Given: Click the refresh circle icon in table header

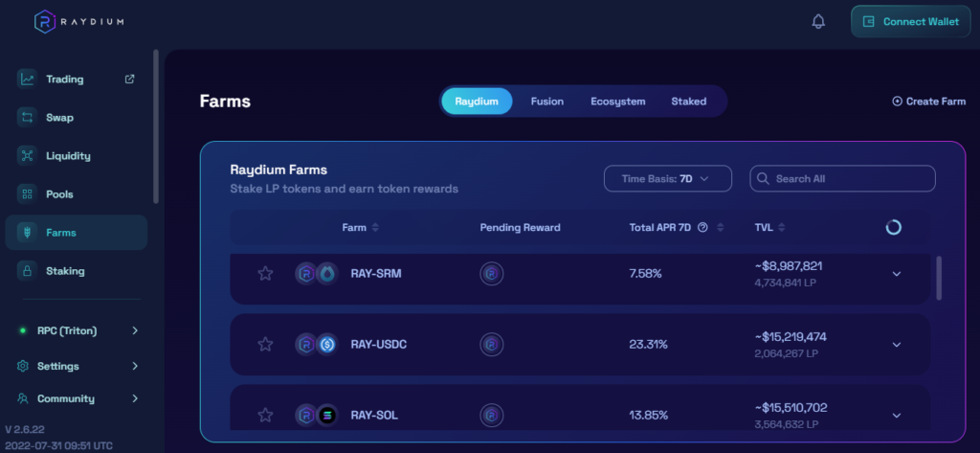Looking at the screenshot, I should click(893, 227).
